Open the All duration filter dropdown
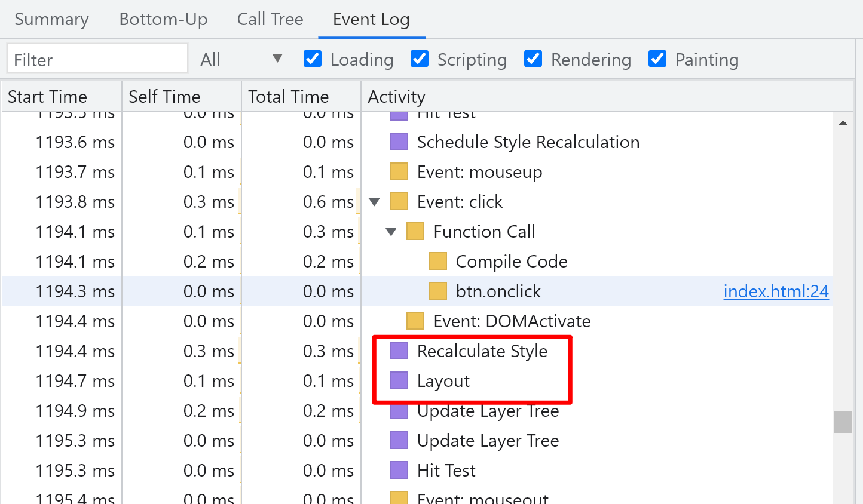The width and height of the screenshot is (863, 504). (241, 59)
